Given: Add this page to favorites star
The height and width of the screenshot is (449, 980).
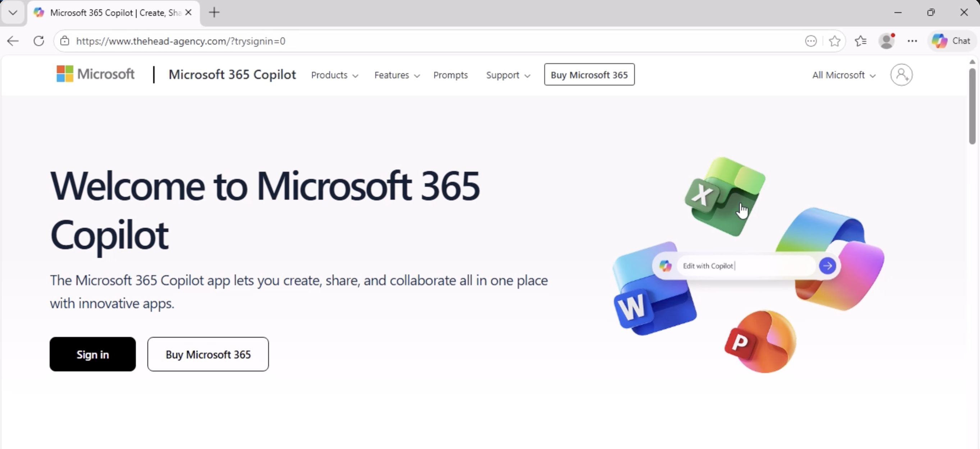Looking at the screenshot, I should [x=834, y=41].
